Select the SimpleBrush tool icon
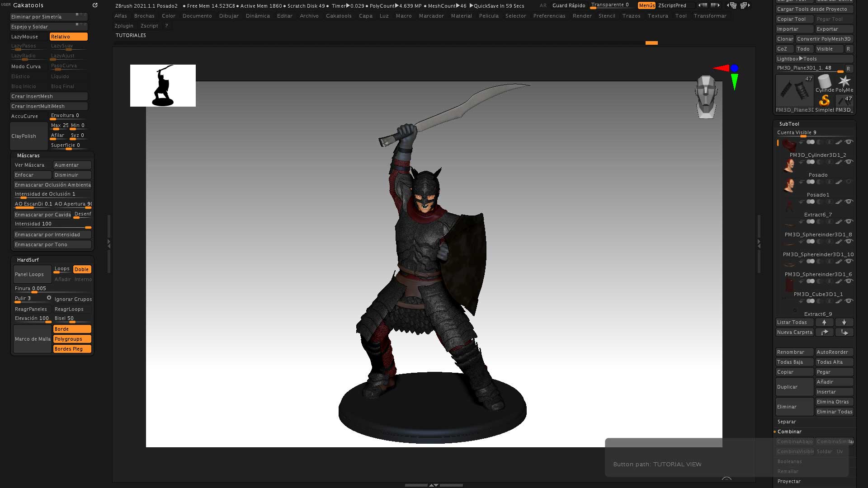This screenshot has height=488, width=868. (x=825, y=103)
